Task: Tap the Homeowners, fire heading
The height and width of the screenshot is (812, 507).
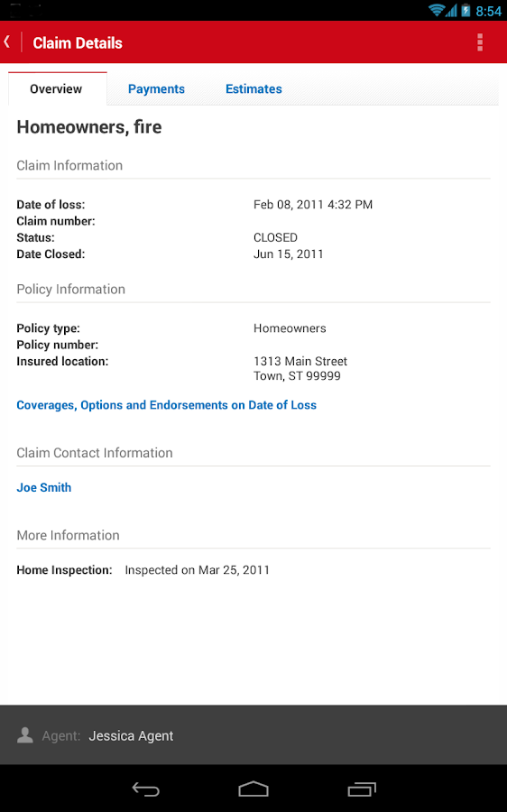Action: 89,127
